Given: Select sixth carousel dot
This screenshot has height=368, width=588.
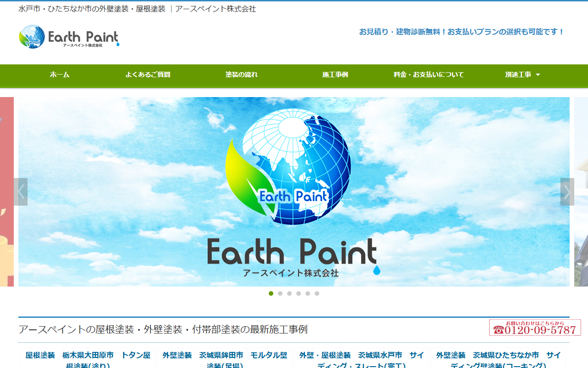Looking at the screenshot, I should click(x=317, y=293).
